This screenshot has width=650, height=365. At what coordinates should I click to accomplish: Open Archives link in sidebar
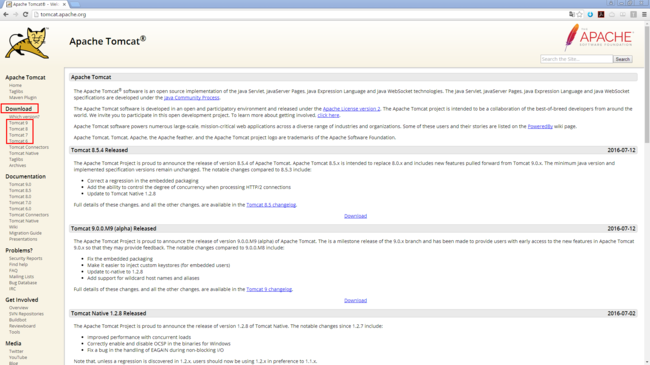pos(17,165)
